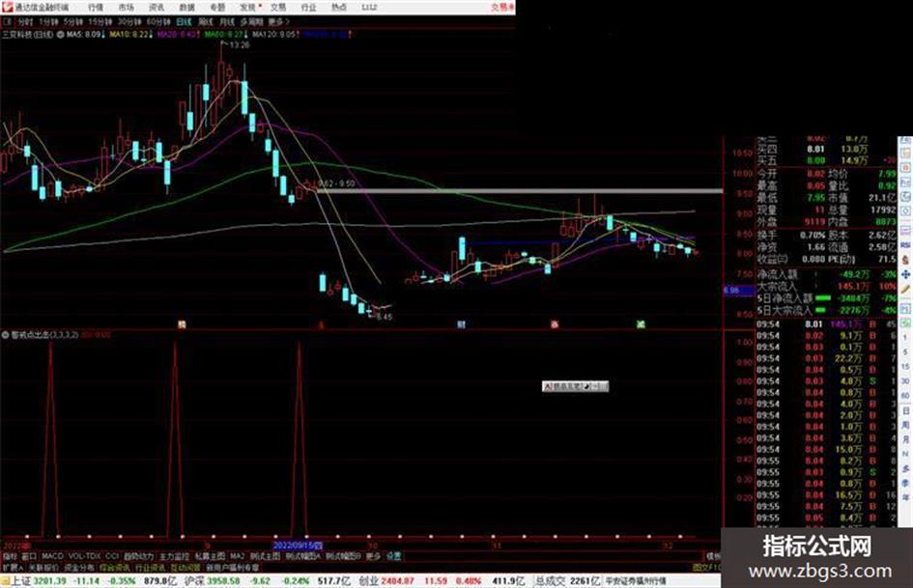
Task: Switch chart to 5分钟 period
Action: [x=72, y=21]
